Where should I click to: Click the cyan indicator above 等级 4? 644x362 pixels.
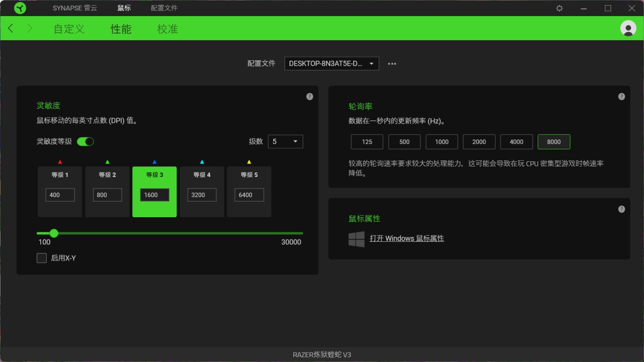(202, 162)
